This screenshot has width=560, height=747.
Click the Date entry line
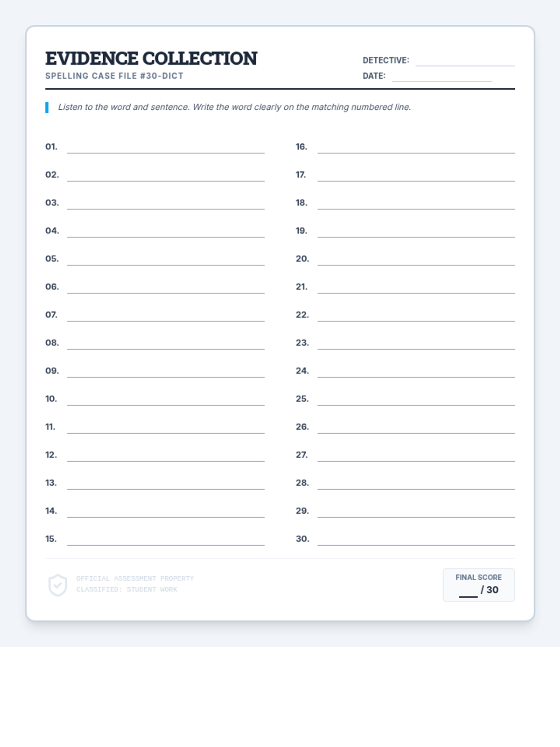pyautogui.click(x=441, y=77)
